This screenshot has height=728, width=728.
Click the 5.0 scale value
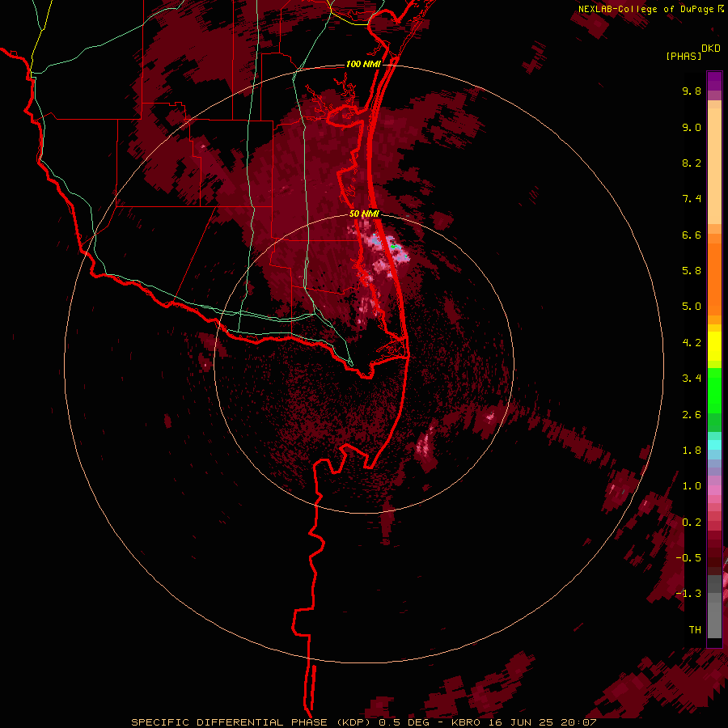tap(692, 307)
